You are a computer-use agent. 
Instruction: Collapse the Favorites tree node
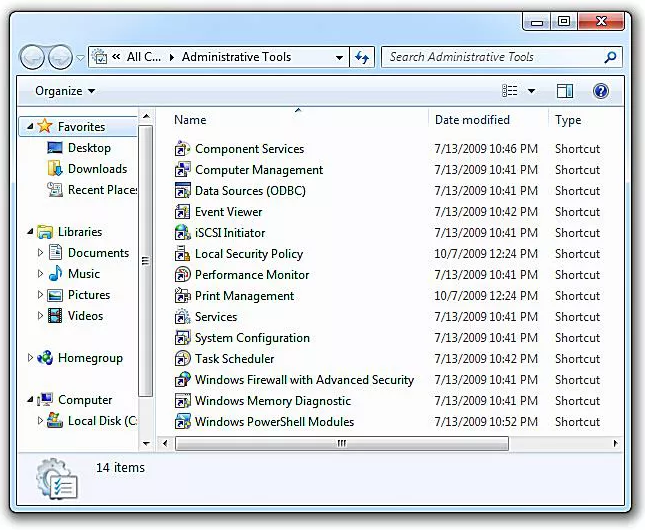pyautogui.click(x=30, y=126)
